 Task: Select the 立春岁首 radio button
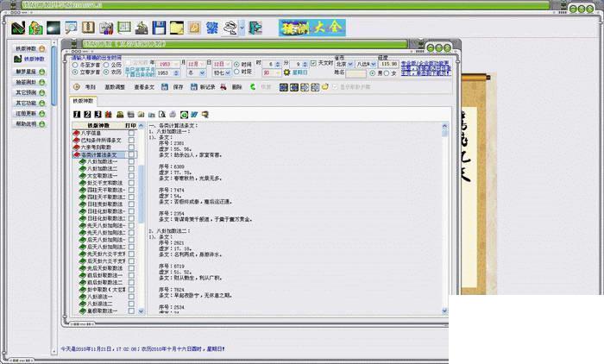(x=75, y=72)
